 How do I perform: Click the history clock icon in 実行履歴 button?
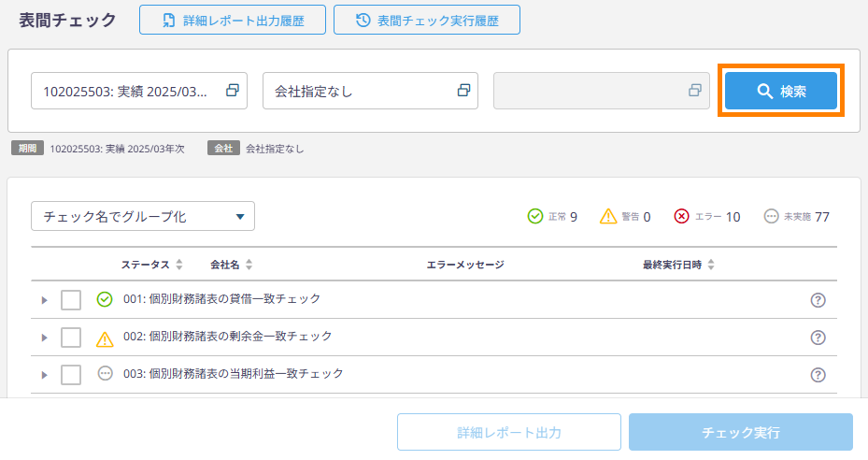point(363,20)
